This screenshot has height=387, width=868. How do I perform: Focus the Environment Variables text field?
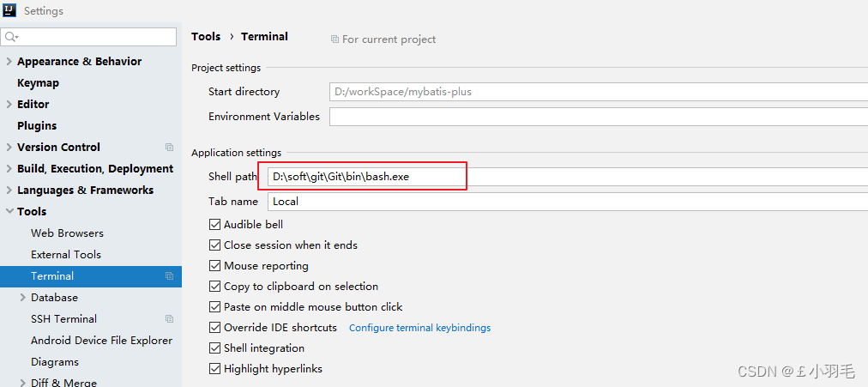pos(599,117)
